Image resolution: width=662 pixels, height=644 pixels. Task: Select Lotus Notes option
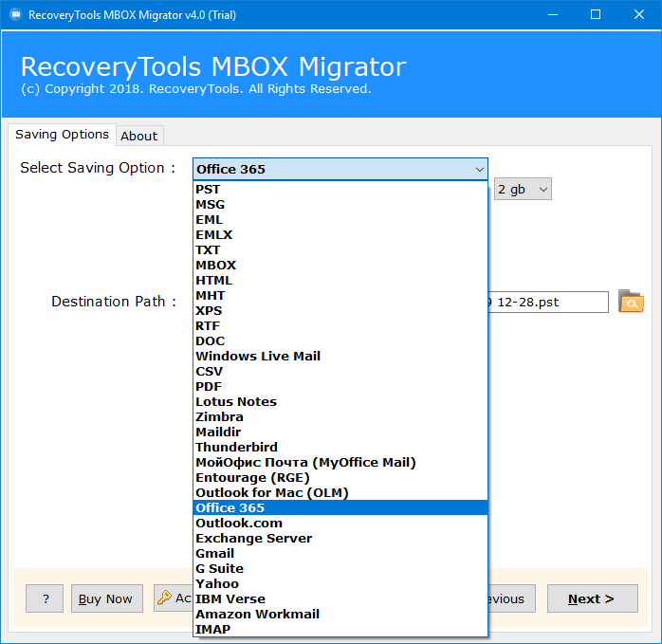340,401
